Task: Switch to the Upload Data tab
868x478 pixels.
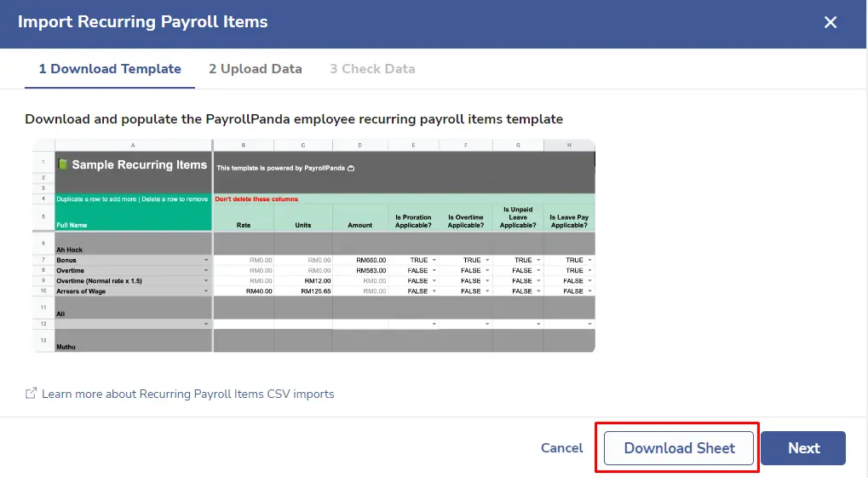Action: point(256,69)
